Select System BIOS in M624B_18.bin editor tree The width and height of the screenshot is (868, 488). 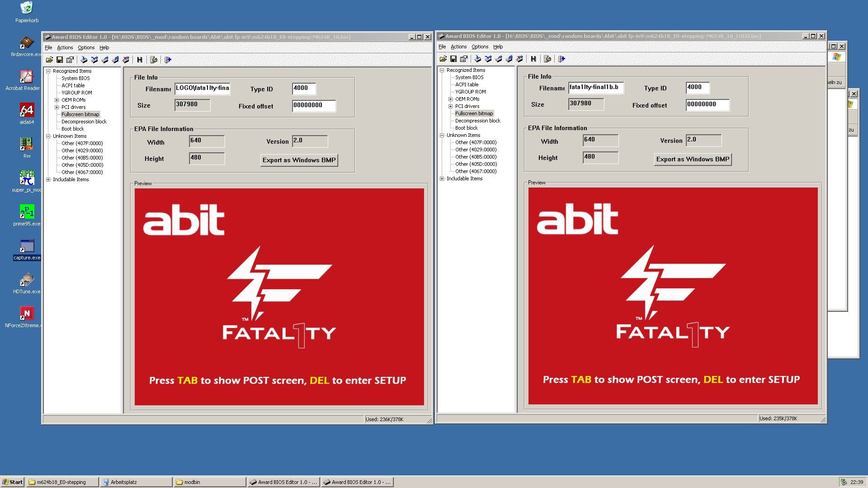coord(75,78)
